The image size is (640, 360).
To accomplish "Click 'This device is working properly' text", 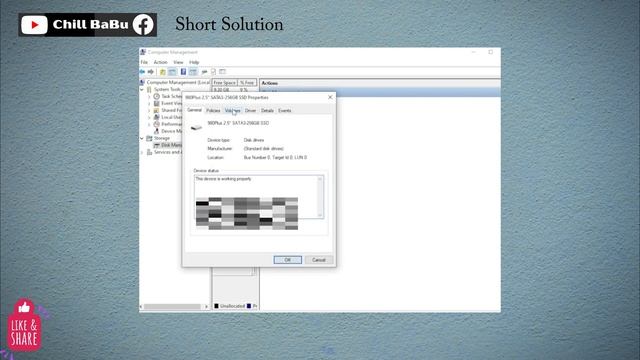I will (223, 179).
